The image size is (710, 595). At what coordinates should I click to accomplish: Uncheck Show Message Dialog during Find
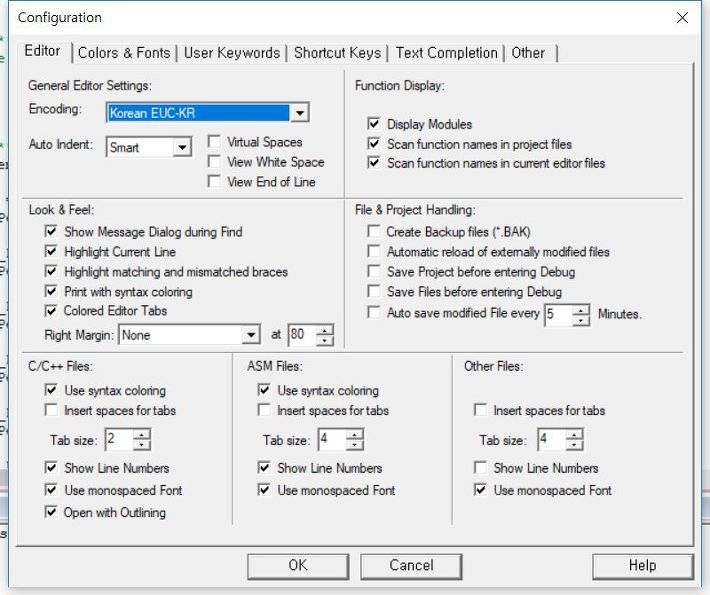pyautogui.click(x=51, y=231)
